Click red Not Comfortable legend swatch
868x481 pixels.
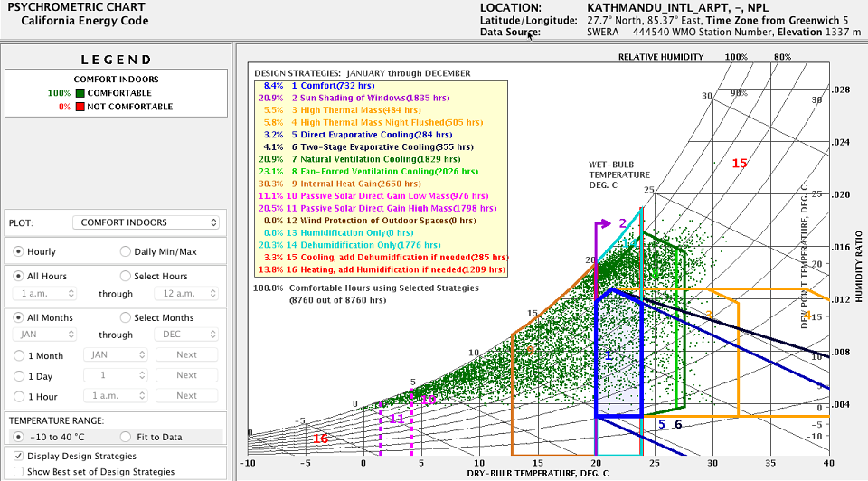tap(80, 107)
